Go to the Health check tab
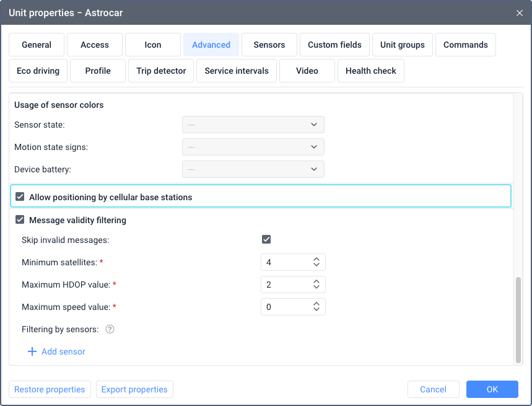 tap(370, 71)
